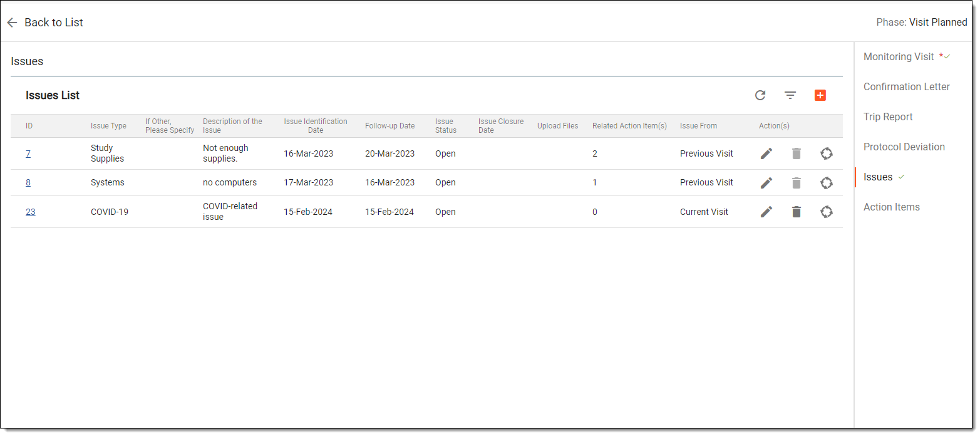
Task: Select Issues section in sidebar
Action: tap(878, 177)
